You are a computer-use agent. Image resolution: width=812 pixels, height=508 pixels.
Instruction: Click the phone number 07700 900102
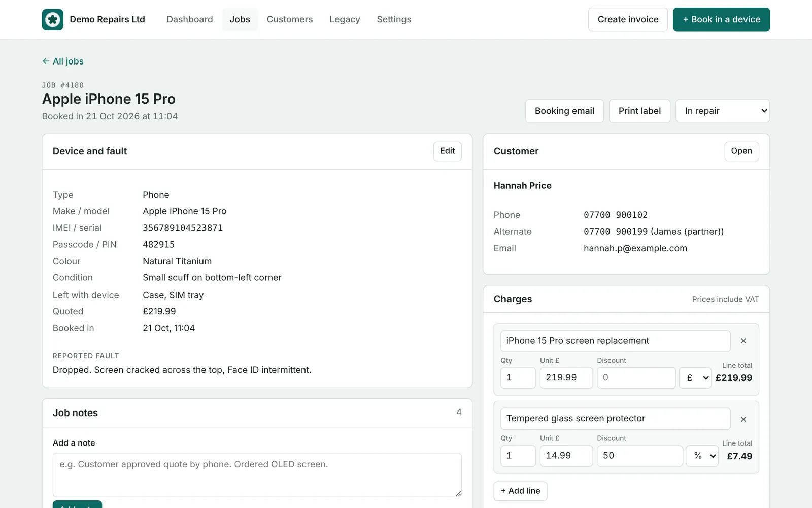pyautogui.click(x=616, y=215)
